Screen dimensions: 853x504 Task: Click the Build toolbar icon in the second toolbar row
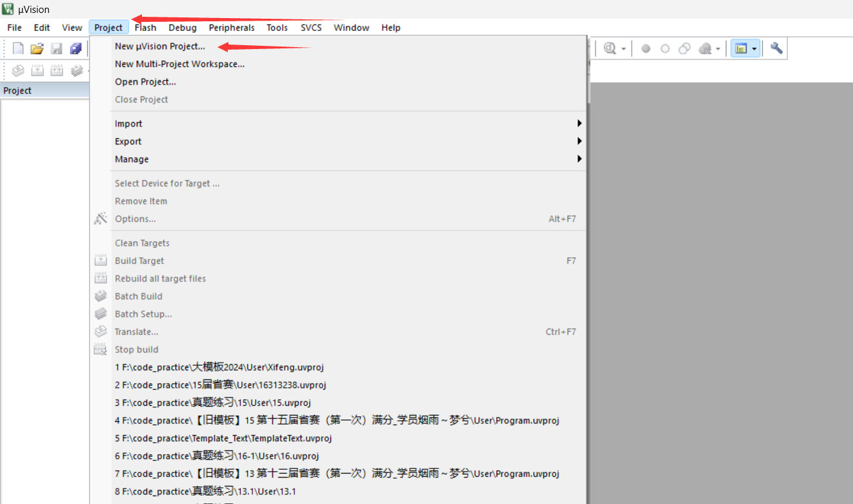point(37,70)
